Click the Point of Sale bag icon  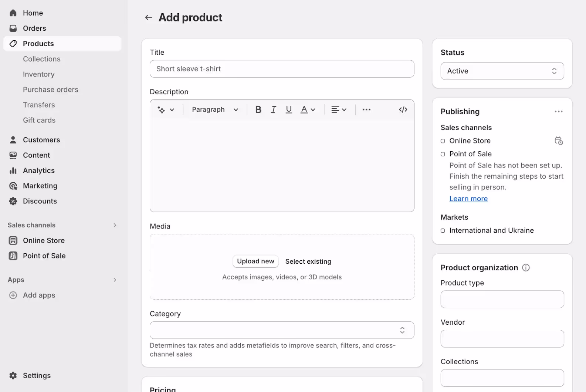pyautogui.click(x=13, y=256)
